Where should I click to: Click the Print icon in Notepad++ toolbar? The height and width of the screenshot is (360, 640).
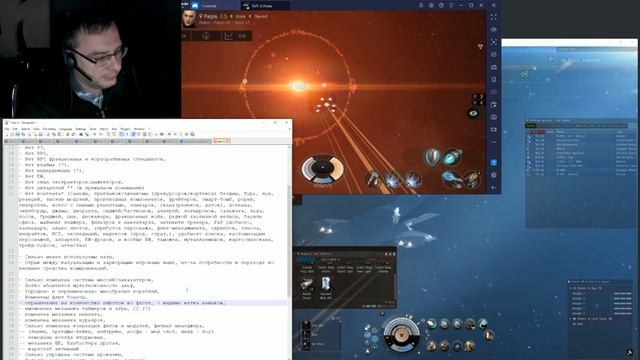[x=41, y=134]
